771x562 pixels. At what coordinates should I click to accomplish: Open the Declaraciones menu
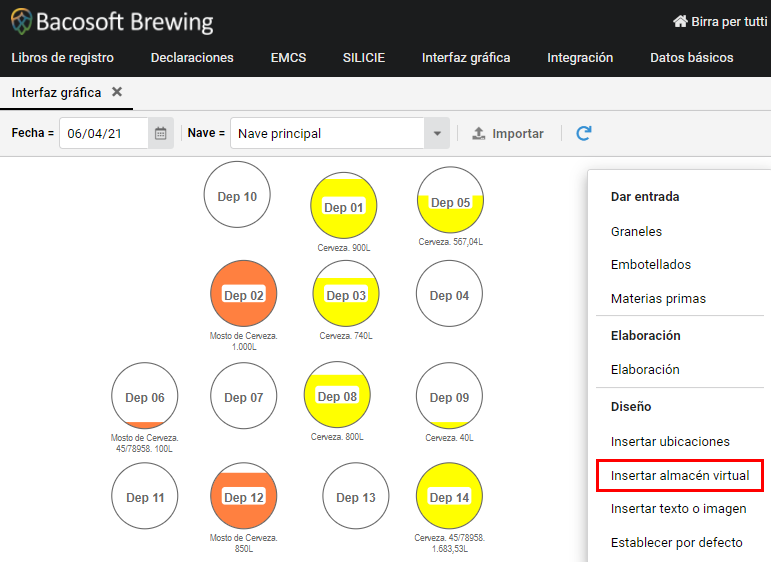point(192,58)
